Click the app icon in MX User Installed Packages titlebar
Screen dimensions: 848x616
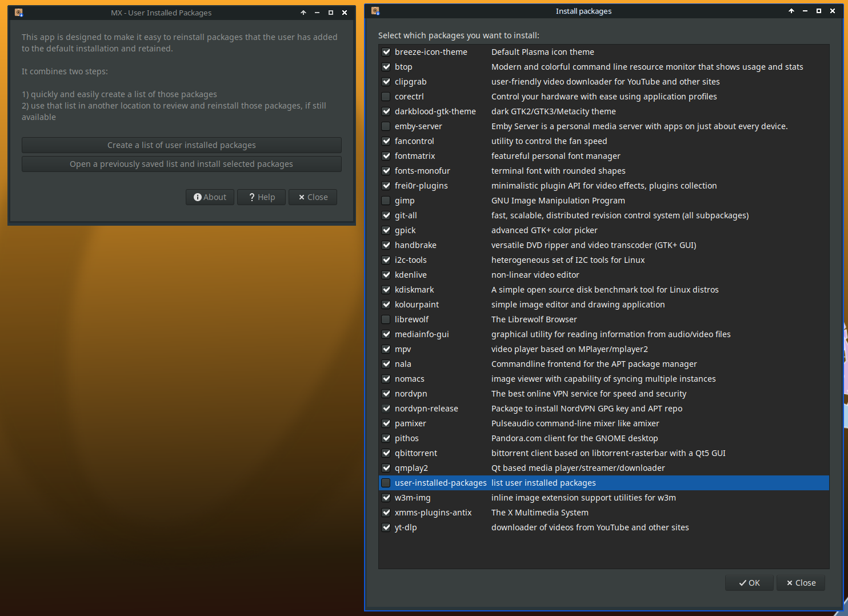pyautogui.click(x=18, y=12)
